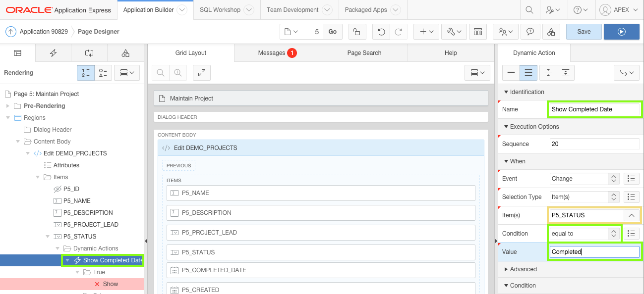Expand the Pre-Rendering tree node
Screen dimensions: 644x294
(x=7, y=106)
